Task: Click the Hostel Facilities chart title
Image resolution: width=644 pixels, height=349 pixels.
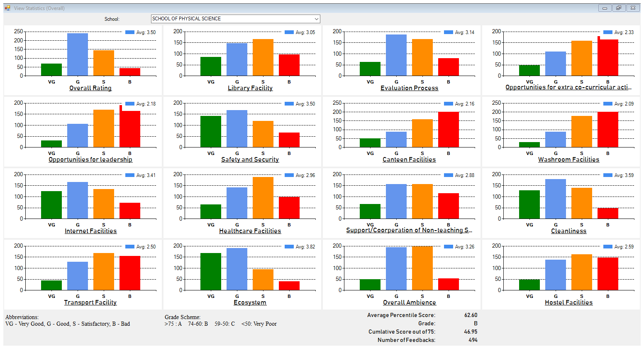Action: pyautogui.click(x=568, y=302)
